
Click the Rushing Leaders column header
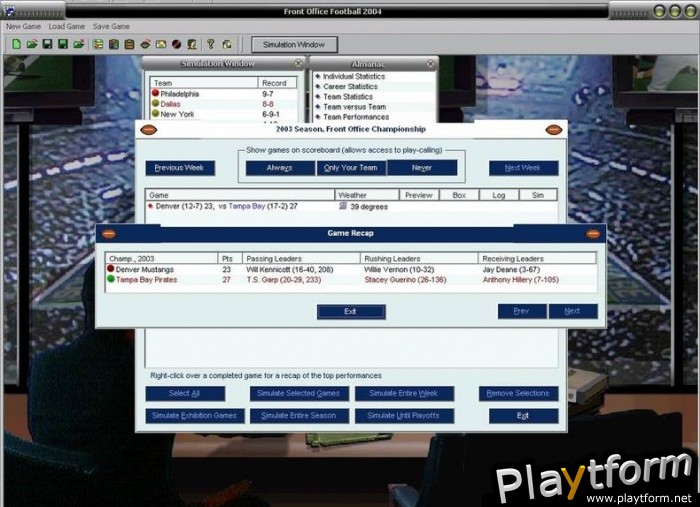[419, 258]
